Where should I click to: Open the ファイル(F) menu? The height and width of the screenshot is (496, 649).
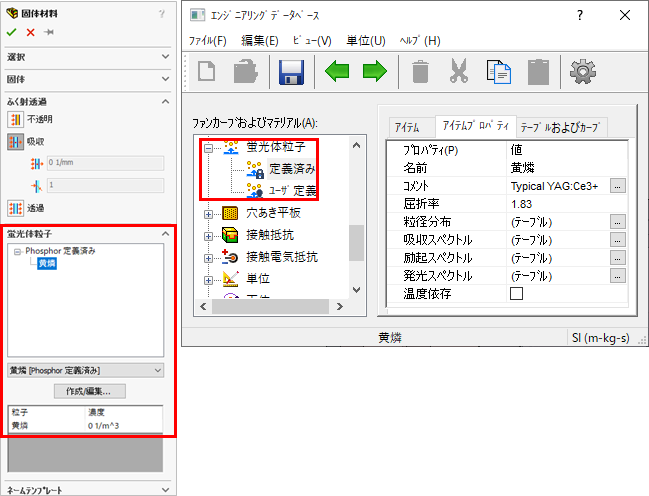(x=208, y=41)
